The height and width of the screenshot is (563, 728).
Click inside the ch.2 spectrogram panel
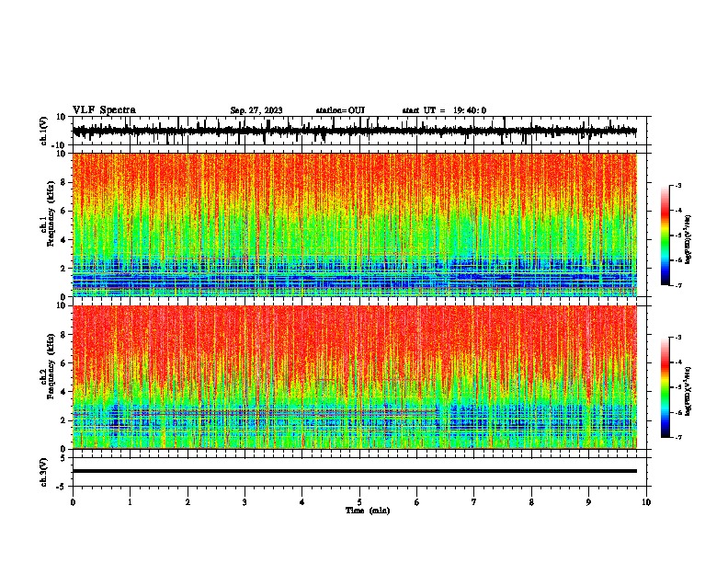pyautogui.click(x=355, y=377)
